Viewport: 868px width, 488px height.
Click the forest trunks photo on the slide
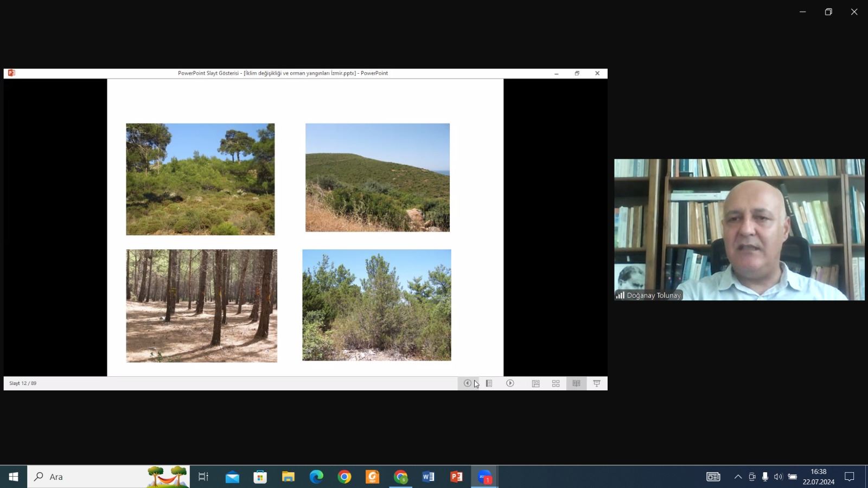[x=201, y=306]
